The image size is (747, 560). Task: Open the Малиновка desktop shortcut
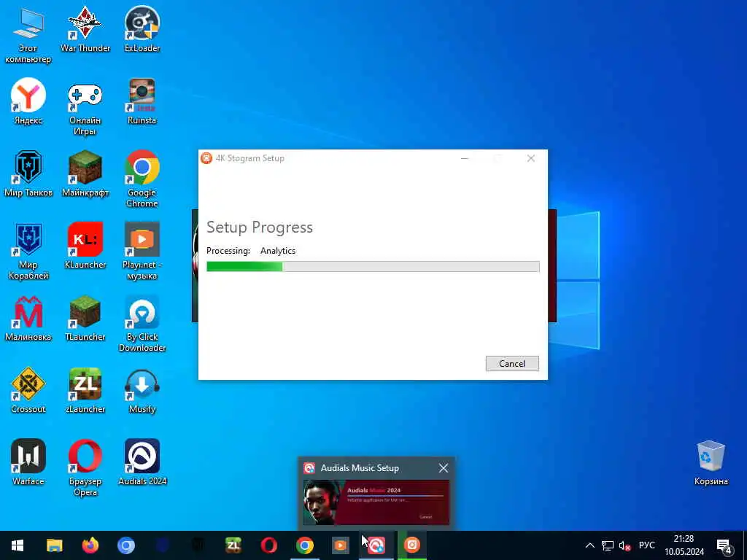pos(28,319)
